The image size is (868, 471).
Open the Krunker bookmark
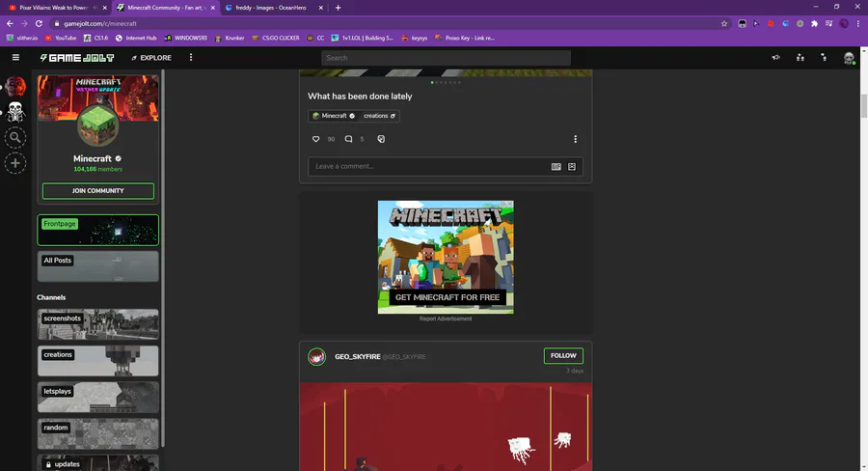230,39
